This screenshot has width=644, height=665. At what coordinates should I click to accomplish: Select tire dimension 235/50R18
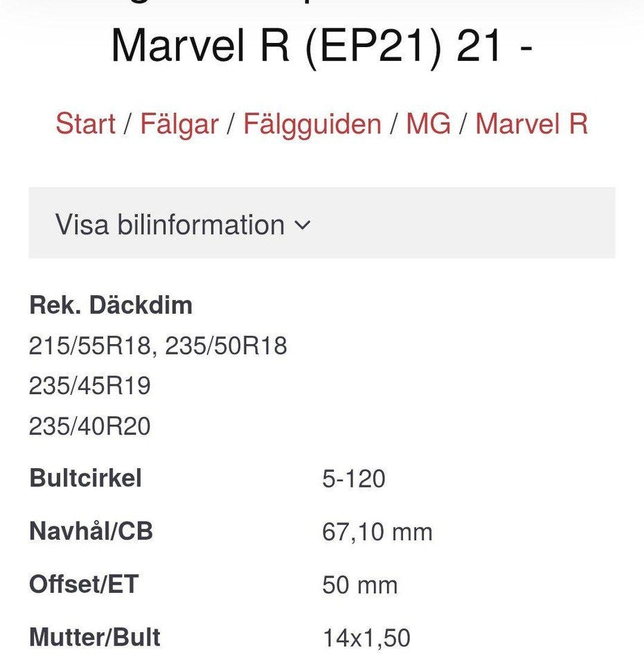[x=226, y=346]
